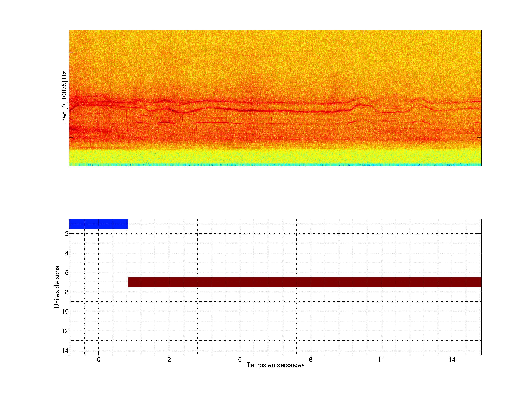Click the x-axis tick label 14

[x=452, y=359]
